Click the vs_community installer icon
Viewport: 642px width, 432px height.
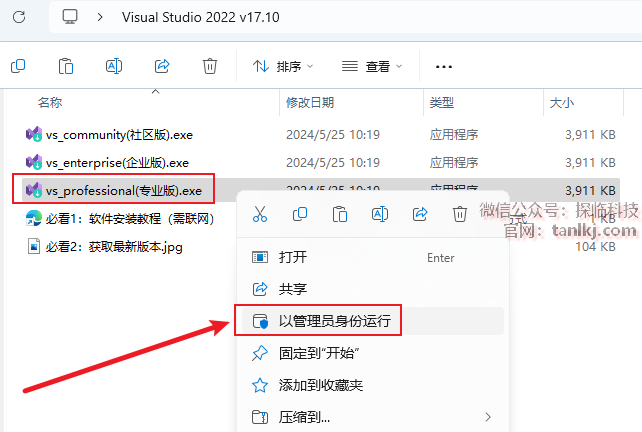point(34,134)
